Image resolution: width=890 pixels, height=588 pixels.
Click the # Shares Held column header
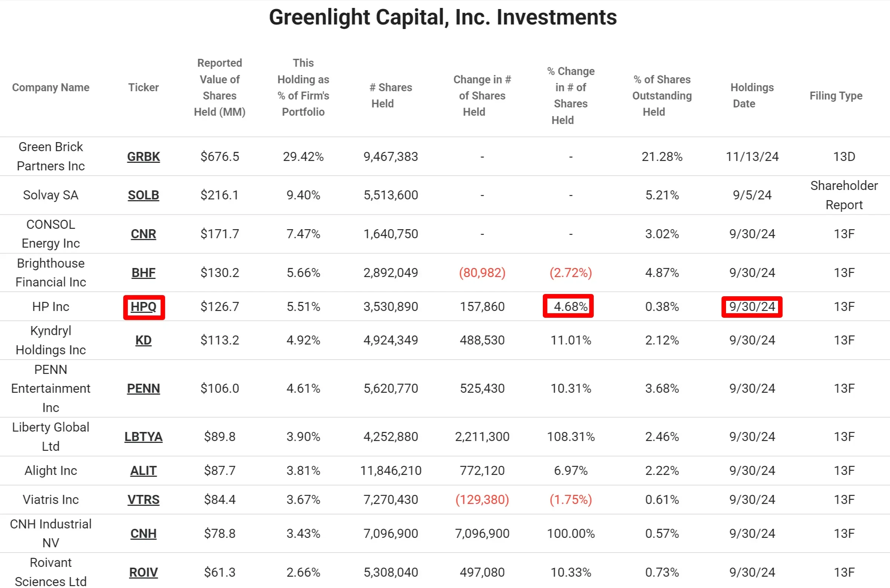coord(391,95)
